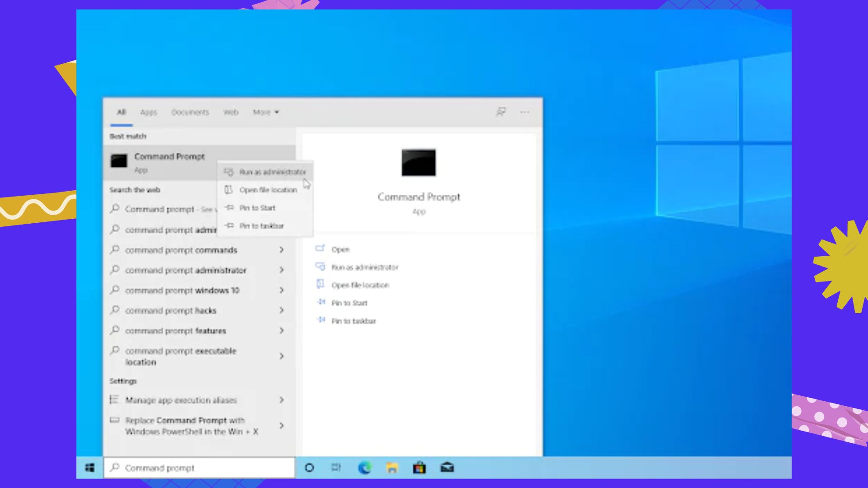Click the list icon beside Manage app execution aliases

click(x=114, y=399)
